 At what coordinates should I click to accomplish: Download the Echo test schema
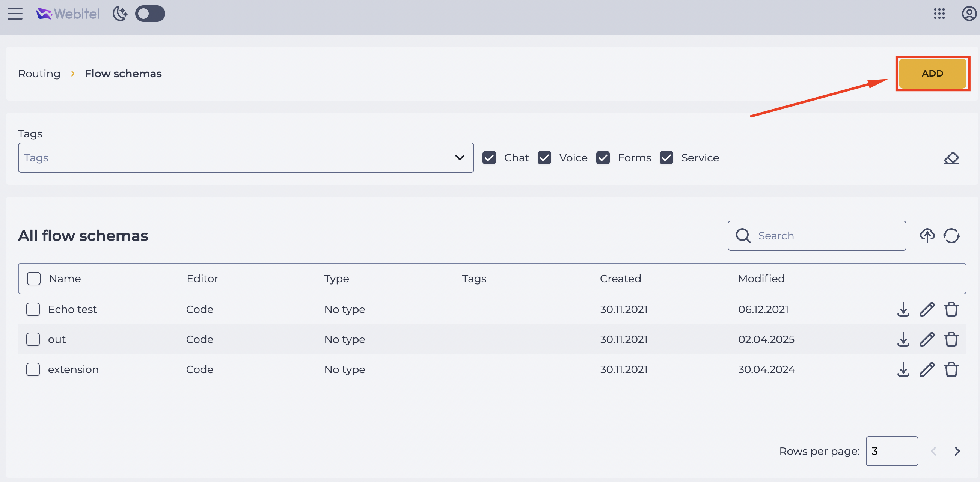pos(903,309)
